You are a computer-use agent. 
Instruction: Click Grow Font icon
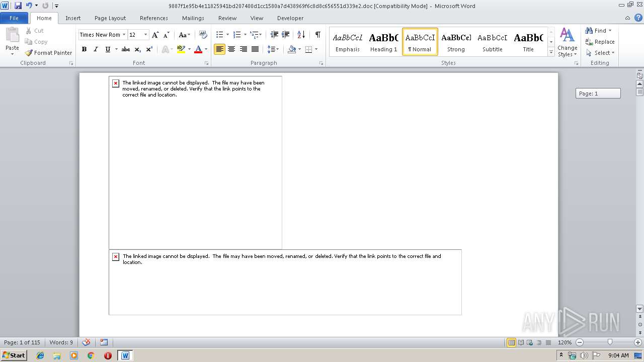155,35
